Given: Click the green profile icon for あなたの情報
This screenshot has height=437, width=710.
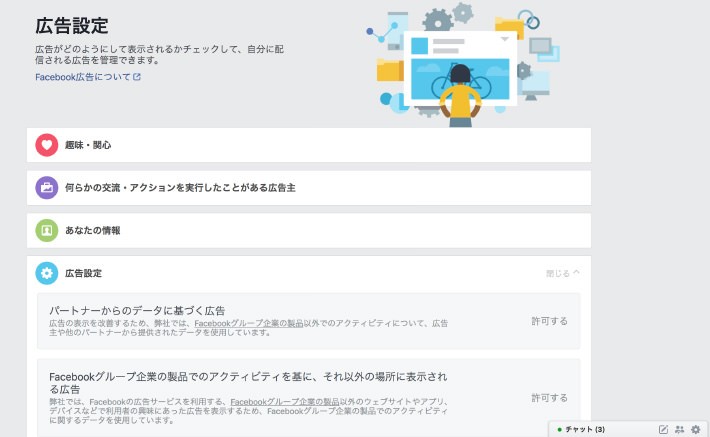Looking at the screenshot, I should [x=47, y=231].
